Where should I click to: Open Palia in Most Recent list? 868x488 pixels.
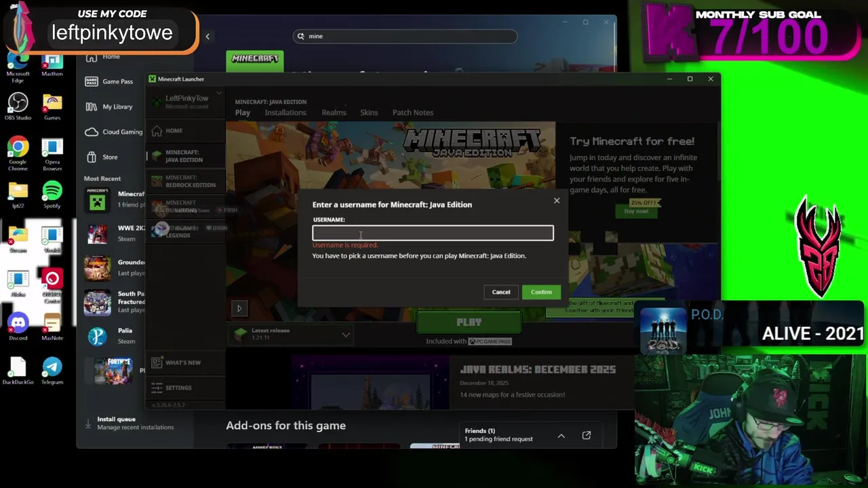(x=114, y=336)
